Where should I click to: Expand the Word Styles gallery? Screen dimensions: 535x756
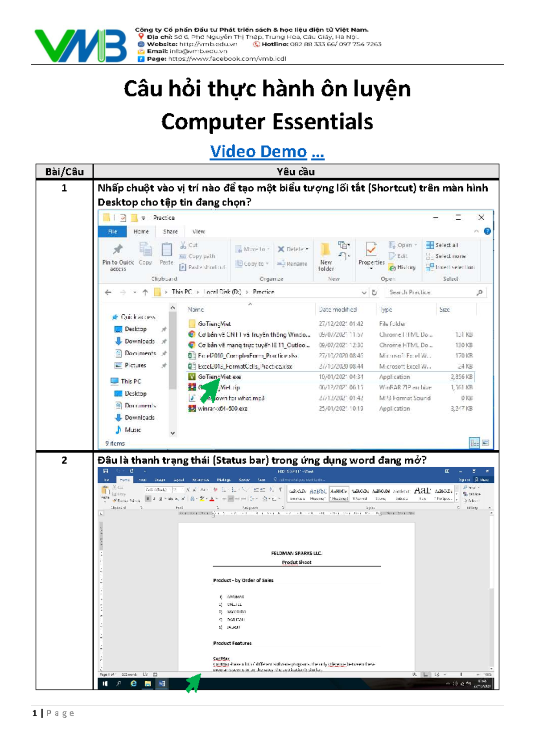coord(457,501)
